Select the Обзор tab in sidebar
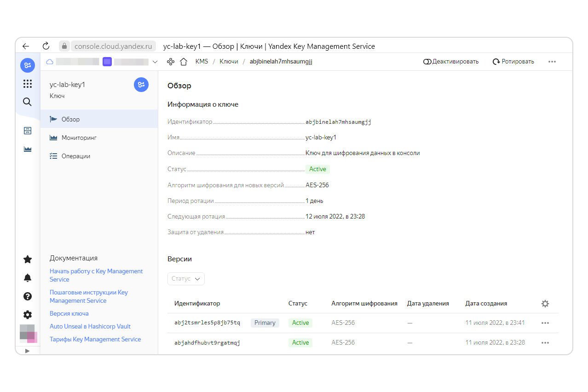 (99, 119)
